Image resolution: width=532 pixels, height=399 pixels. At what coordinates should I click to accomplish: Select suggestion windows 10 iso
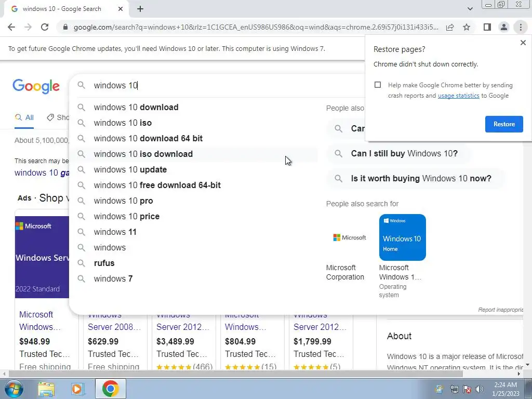click(193, 123)
